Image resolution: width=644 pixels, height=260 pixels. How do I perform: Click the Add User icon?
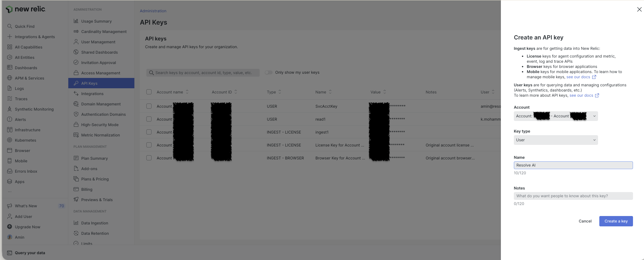click(10, 216)
